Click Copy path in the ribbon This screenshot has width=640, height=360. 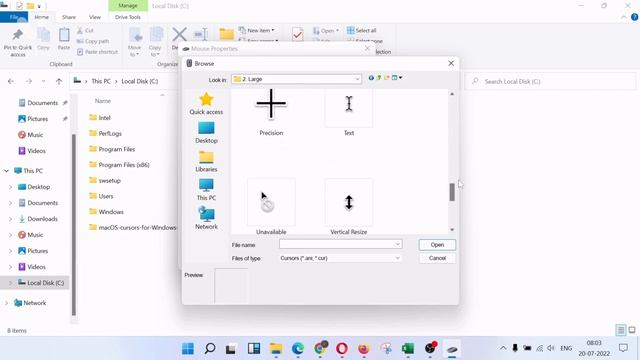tap(93, 41)
